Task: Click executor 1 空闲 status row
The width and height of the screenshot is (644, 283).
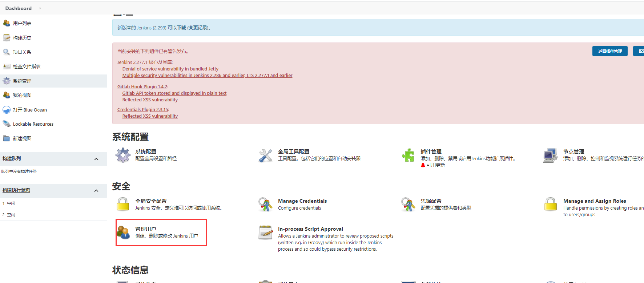Action: (x=53, y=203)
